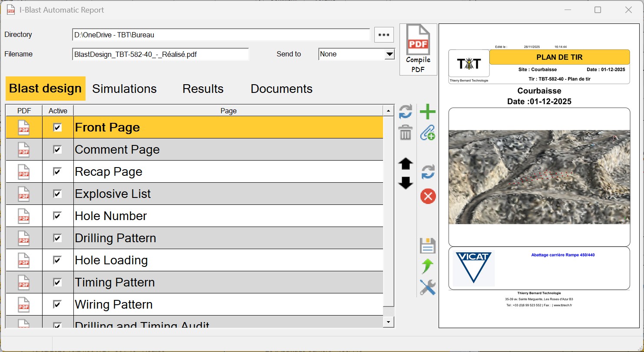Open the Send to dropdown
The width and height of the screenshot is (644, 352).
tap(389, 54)
